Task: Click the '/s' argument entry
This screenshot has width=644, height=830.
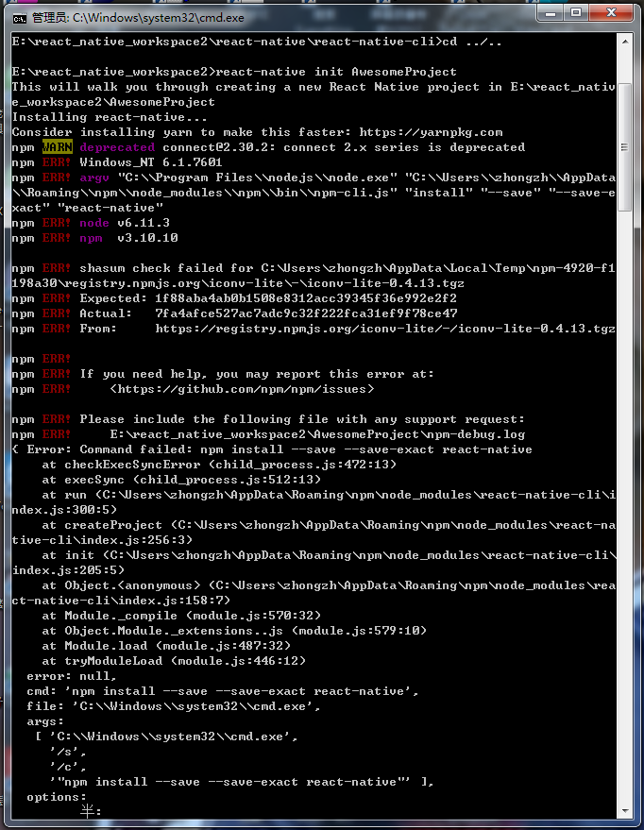Action: [x=68, y=752]
